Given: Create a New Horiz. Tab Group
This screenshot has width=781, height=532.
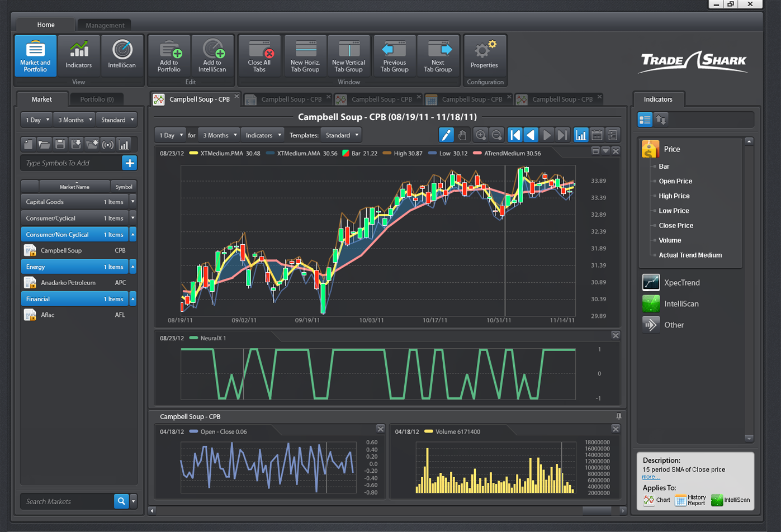Looking at the screenshot, I should point(305,56).
